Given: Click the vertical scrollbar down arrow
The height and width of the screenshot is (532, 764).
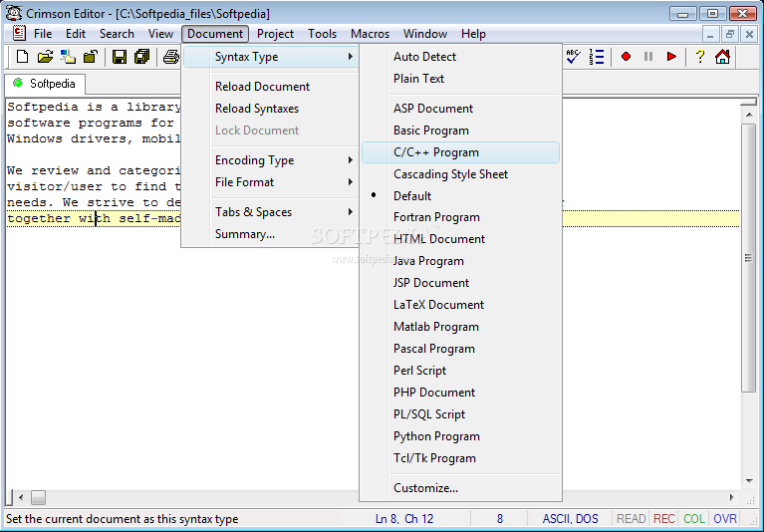Looking at the screenshot, I should point(748,481).
